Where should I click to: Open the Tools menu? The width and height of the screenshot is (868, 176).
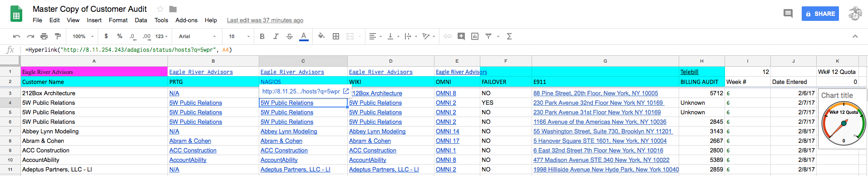pyautogui.click(x=161, y=20)
